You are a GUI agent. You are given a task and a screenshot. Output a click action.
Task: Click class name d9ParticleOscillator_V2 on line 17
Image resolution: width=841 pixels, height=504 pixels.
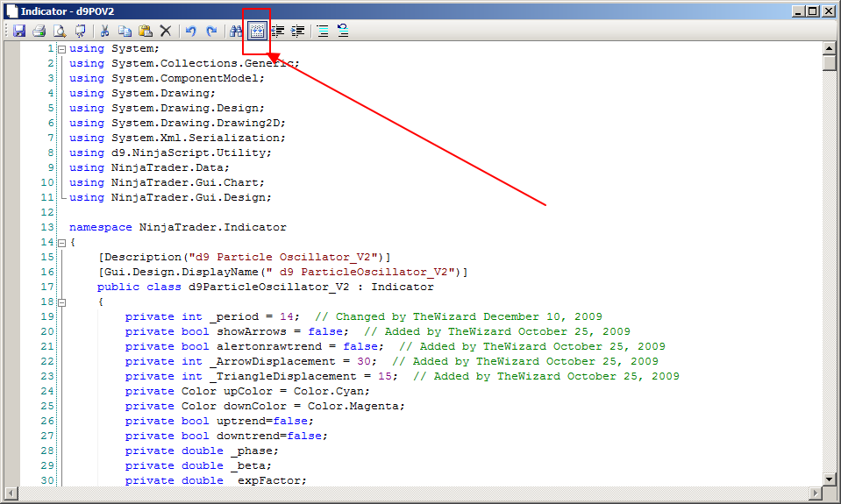[268, 287]
